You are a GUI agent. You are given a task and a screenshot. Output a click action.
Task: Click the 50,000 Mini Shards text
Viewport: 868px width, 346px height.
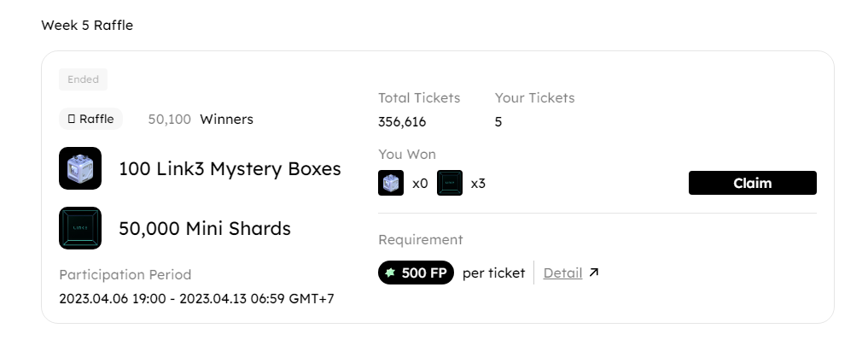[x=205, y=228]
